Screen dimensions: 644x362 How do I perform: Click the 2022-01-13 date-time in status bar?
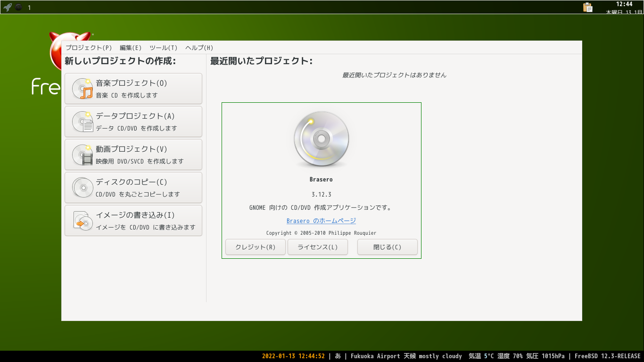293,356
